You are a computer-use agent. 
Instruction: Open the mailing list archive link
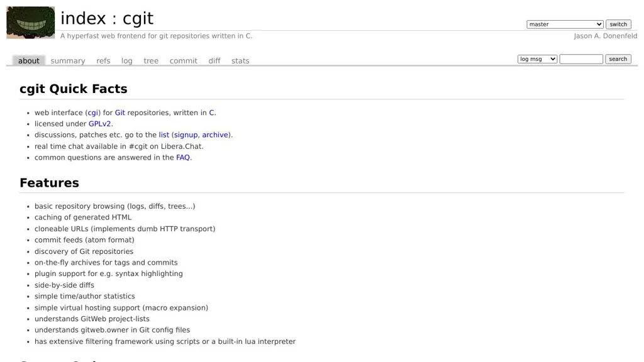(x=215, y=135)
